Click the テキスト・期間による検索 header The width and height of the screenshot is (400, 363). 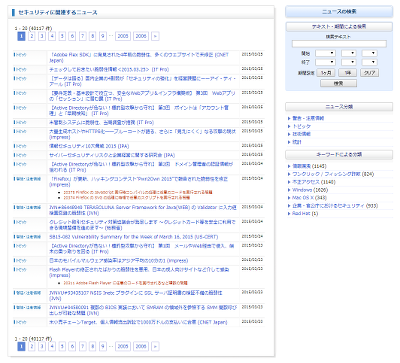pos(339,26)
